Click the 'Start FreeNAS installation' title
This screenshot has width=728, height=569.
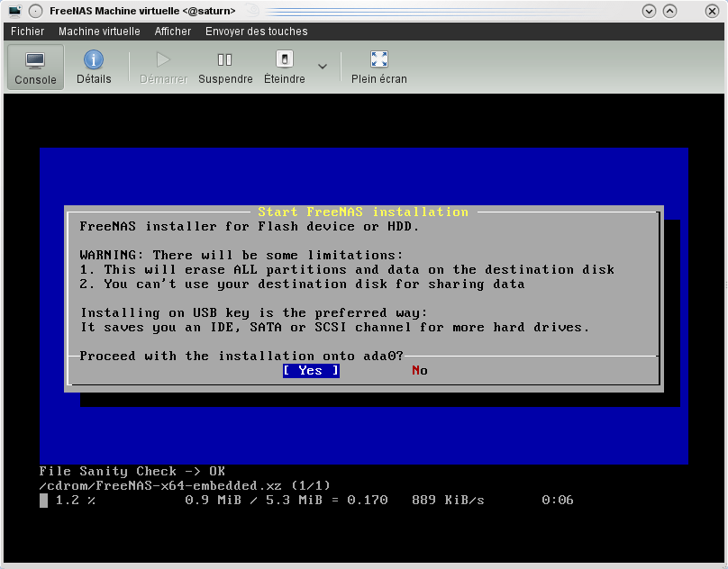point(363,212)
